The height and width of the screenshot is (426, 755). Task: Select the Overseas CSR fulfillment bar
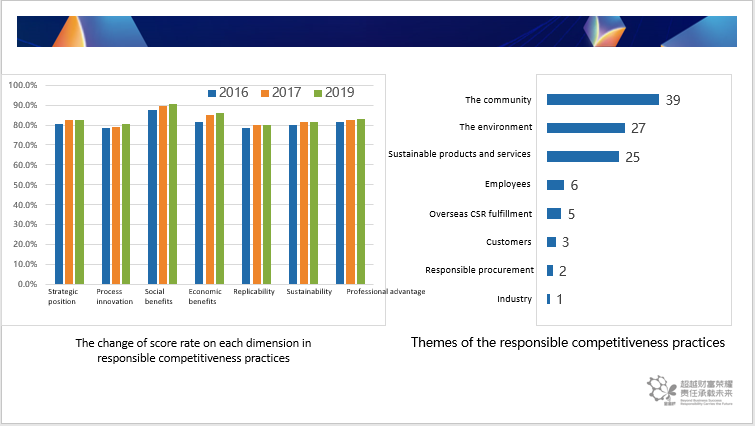554,213
